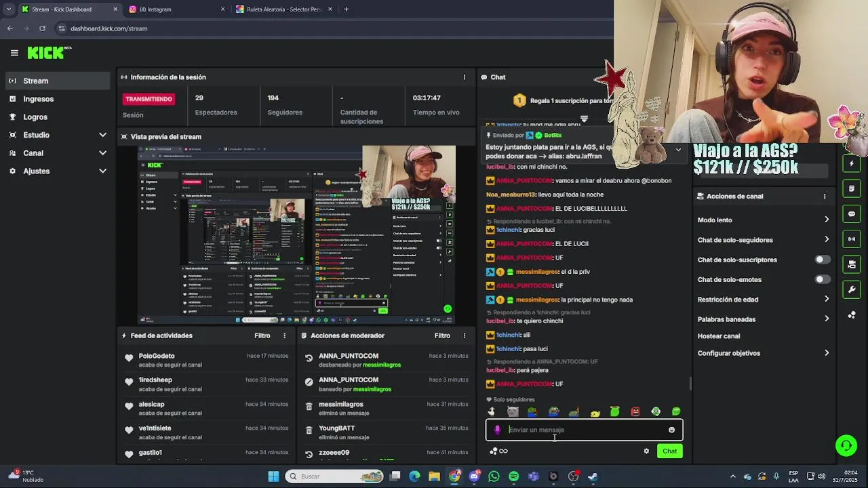Open Palabras baneadas chevron

click(x=826, y=319)
